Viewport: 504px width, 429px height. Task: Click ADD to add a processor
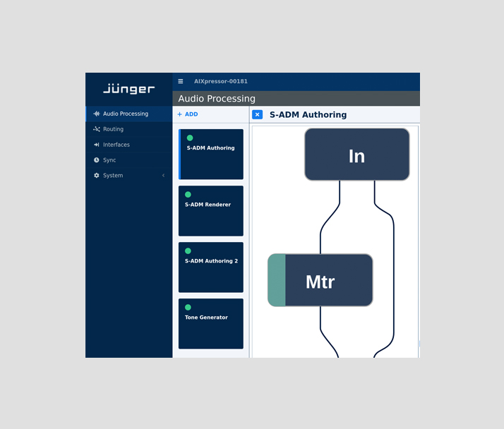click(188, 114)
